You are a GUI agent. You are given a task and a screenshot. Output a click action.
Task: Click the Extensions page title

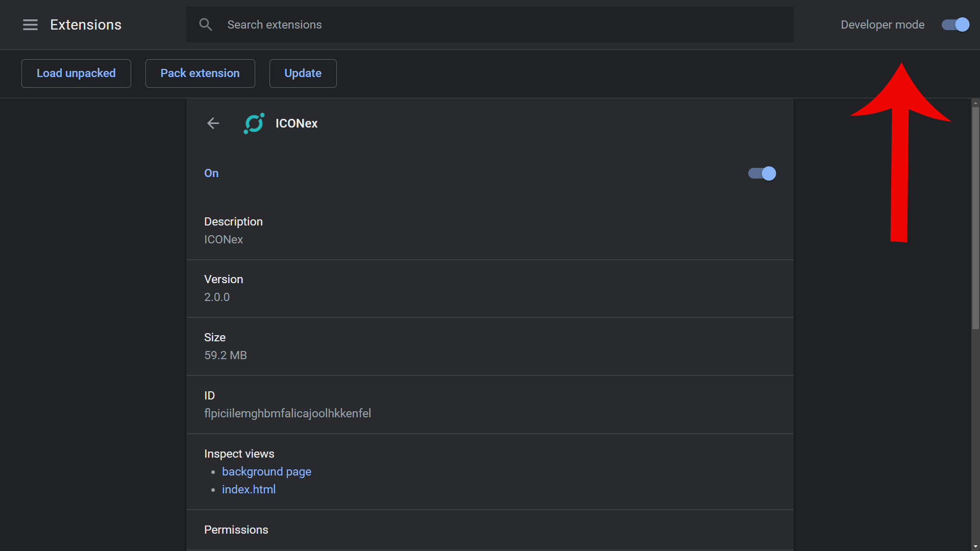pos(86,24)
